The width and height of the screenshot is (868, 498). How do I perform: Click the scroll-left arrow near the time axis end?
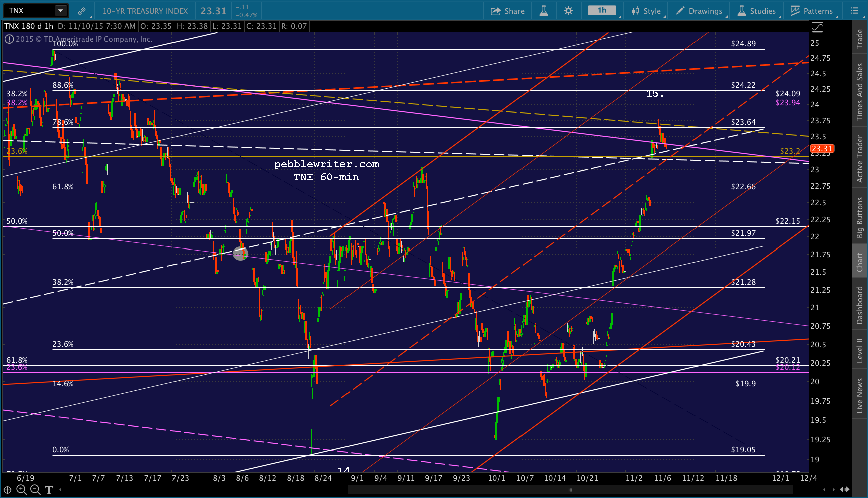[x=824, y=490]
